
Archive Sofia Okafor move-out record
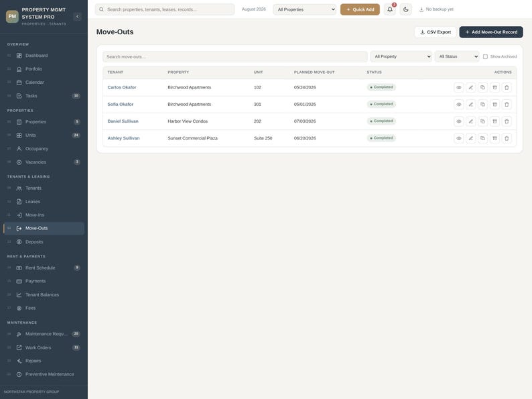494,104
